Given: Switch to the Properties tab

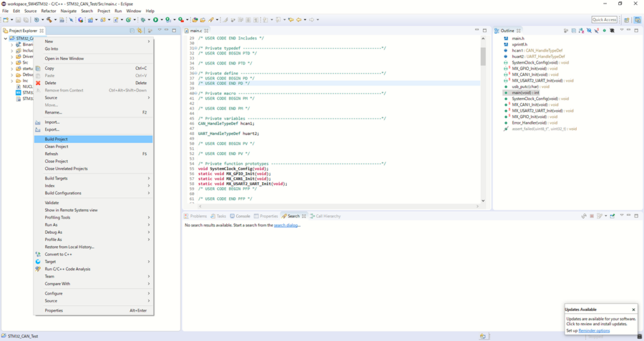Looking at the screenshot, I should click(x=266, y=216).
